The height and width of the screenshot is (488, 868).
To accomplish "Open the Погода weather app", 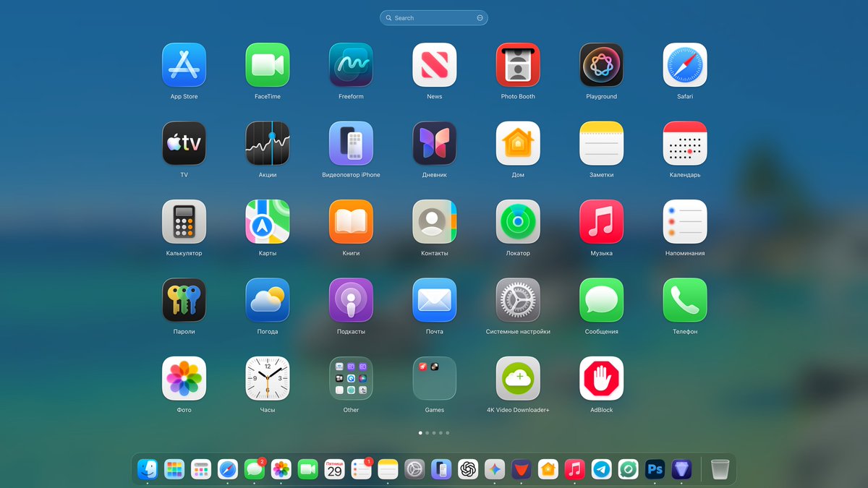I will click(x=268, y=300).
